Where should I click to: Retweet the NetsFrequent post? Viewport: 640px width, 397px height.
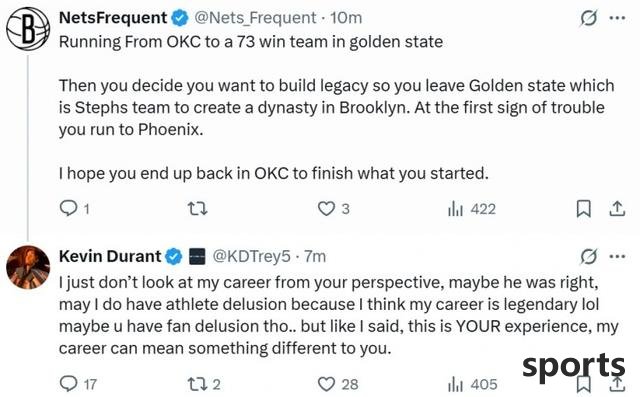pos(198,209)
